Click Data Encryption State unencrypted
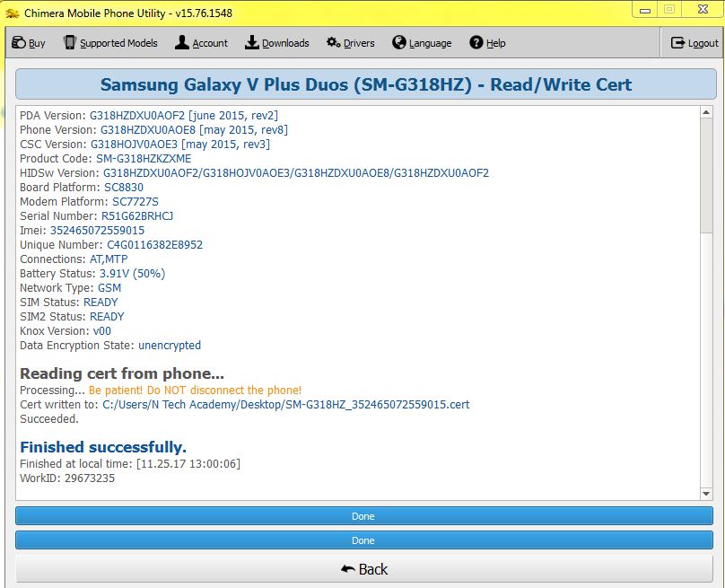725x588 pixels. coord(170,345)
